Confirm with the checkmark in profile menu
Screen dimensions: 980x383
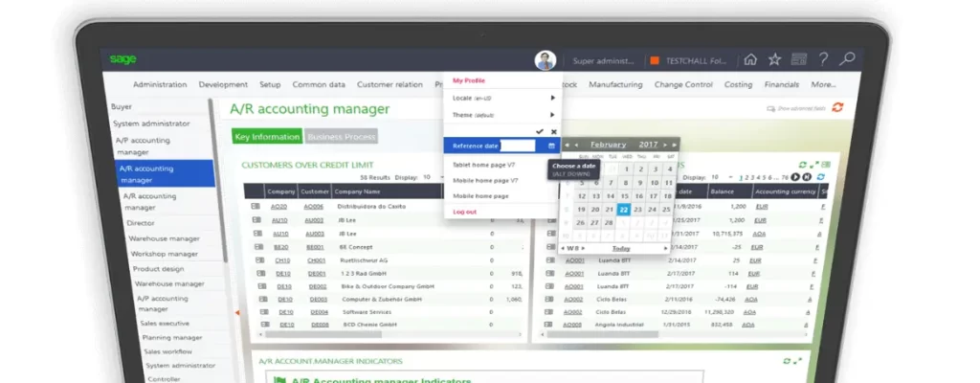[x=540, y=130]
